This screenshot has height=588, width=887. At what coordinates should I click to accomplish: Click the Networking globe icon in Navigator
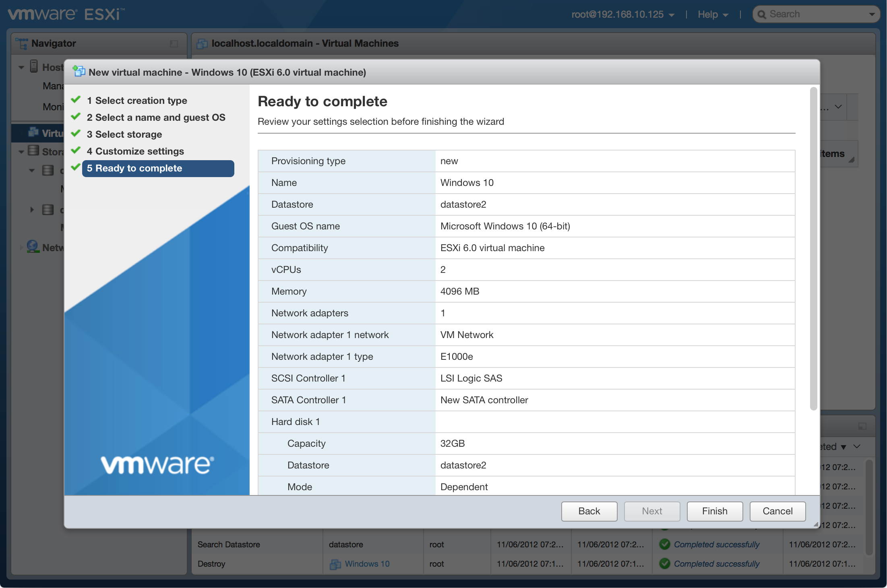pyautogui.click(x=33, y=247)
